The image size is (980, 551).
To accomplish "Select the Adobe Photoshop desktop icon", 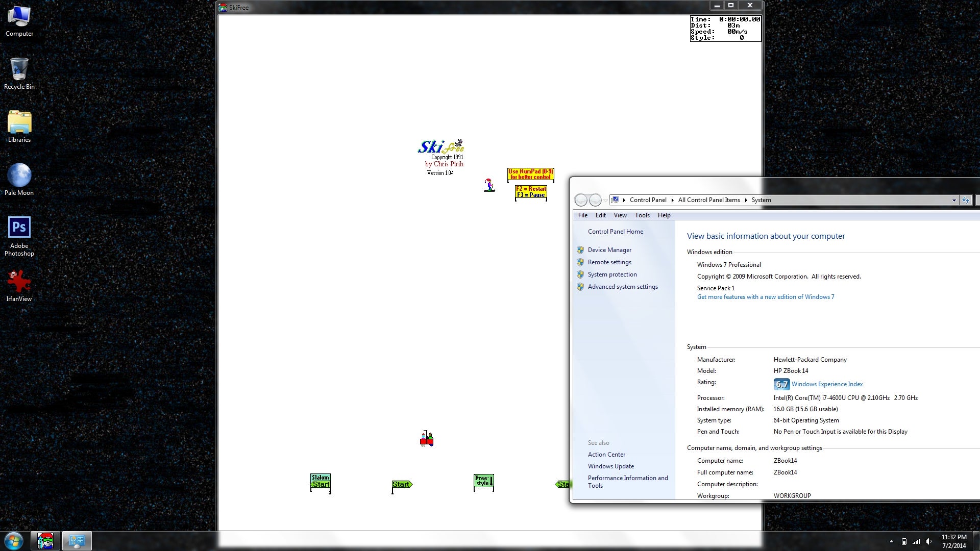I will 19,236.
